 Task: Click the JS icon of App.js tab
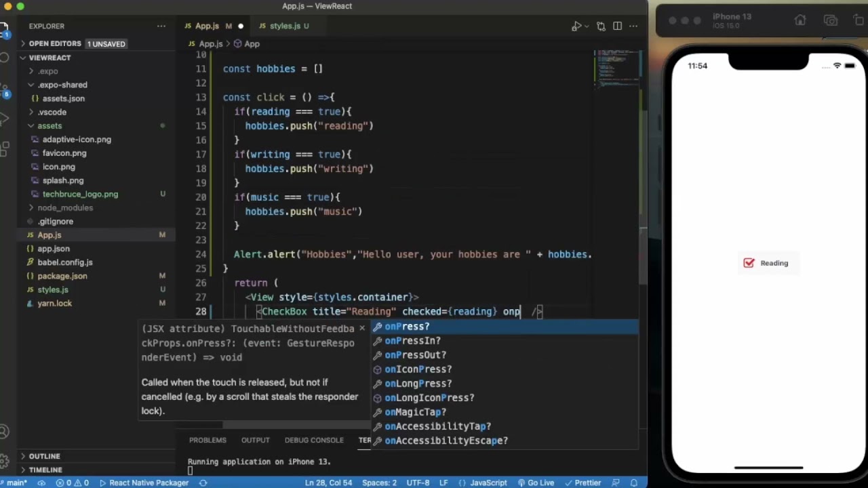189,26
